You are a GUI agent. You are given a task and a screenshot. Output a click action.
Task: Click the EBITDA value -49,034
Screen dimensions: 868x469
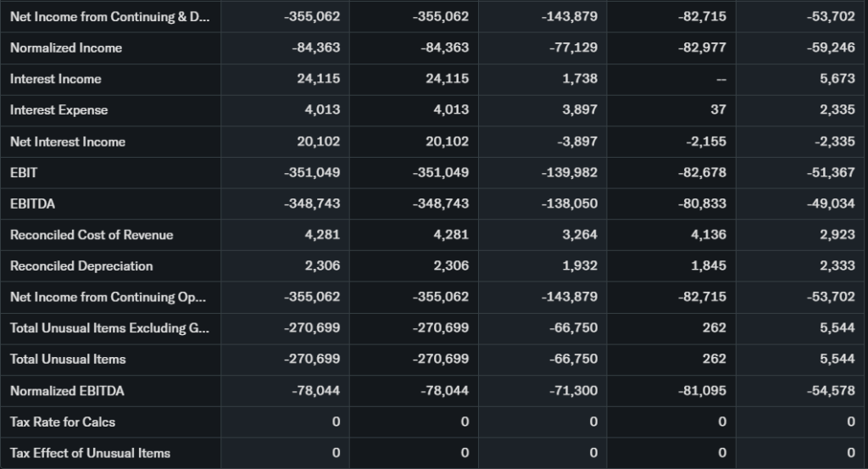pyautogui.click(x=831, y=204)
